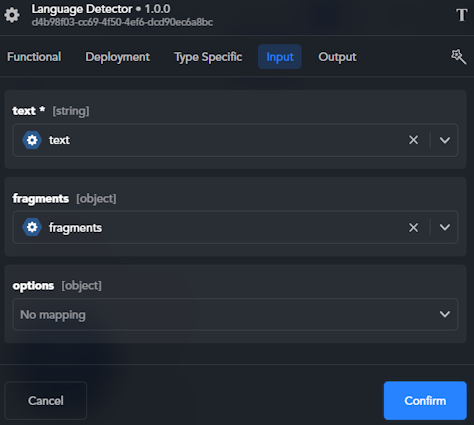Clear the text field mapping
Viewport: 474px width, 425px height.
[x=413, y=140]
